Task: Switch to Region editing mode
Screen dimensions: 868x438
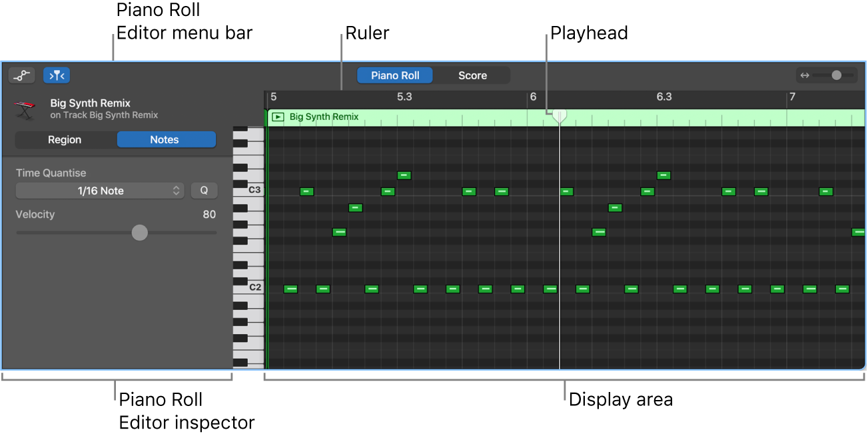Action: click(x=65, y=139)
